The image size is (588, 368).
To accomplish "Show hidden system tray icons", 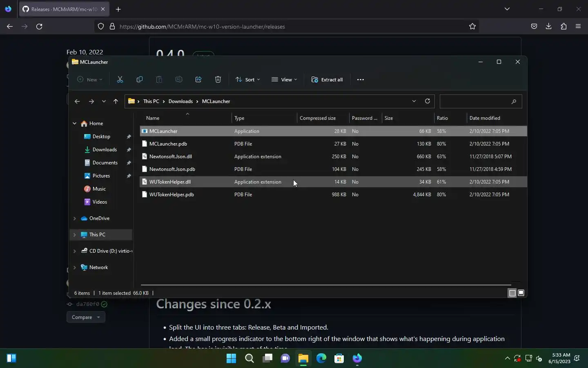I will pyautogui.click(x=507, y=358).
